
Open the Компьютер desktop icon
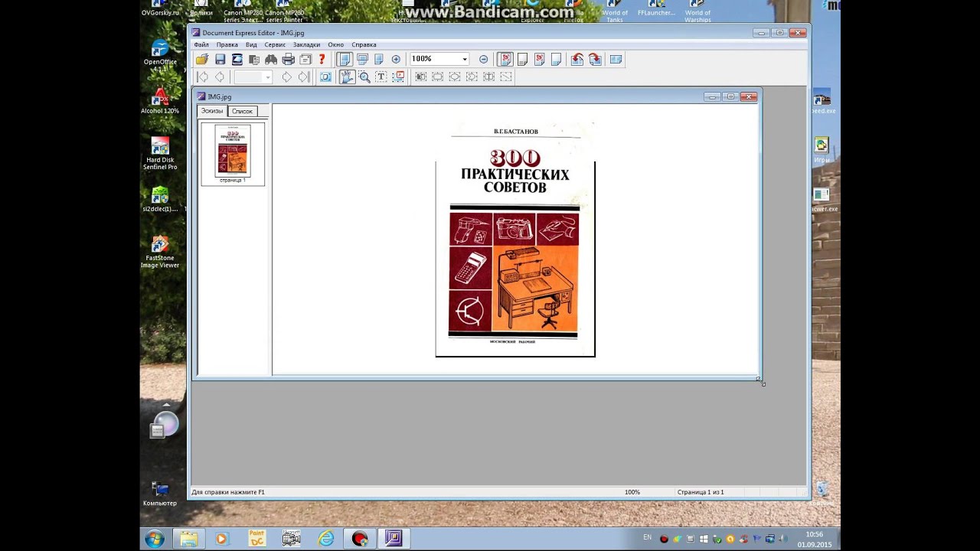tap(160, 494)
